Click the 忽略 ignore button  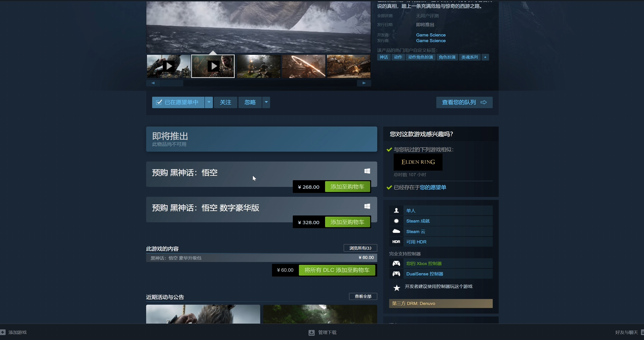coord(250,102)
